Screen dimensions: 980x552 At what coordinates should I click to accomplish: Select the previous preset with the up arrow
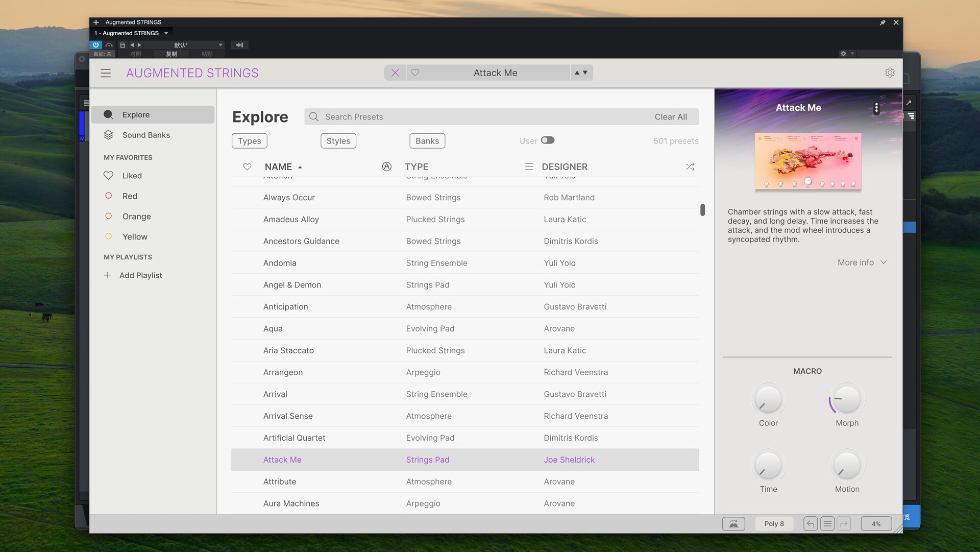click(x=577, y=73)
